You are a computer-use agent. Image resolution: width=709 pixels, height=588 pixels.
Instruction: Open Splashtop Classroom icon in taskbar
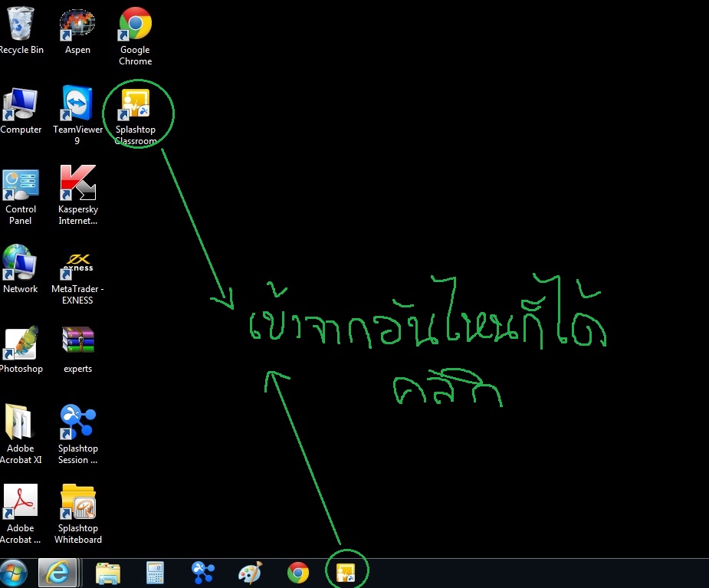[346, 573]
